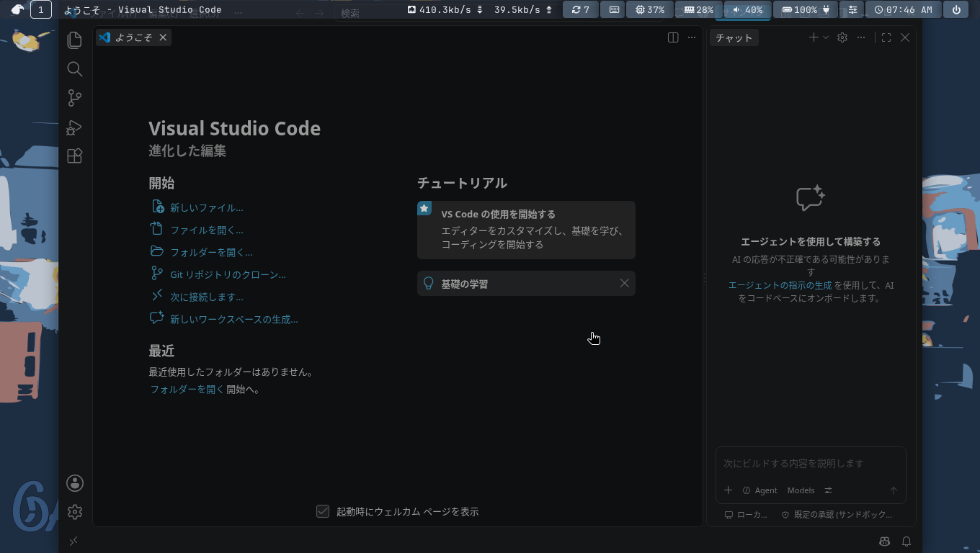Add context with the chat input plus icon
Image resolution: width=980 pixels, height=553 pixels.
click(728, 490)
